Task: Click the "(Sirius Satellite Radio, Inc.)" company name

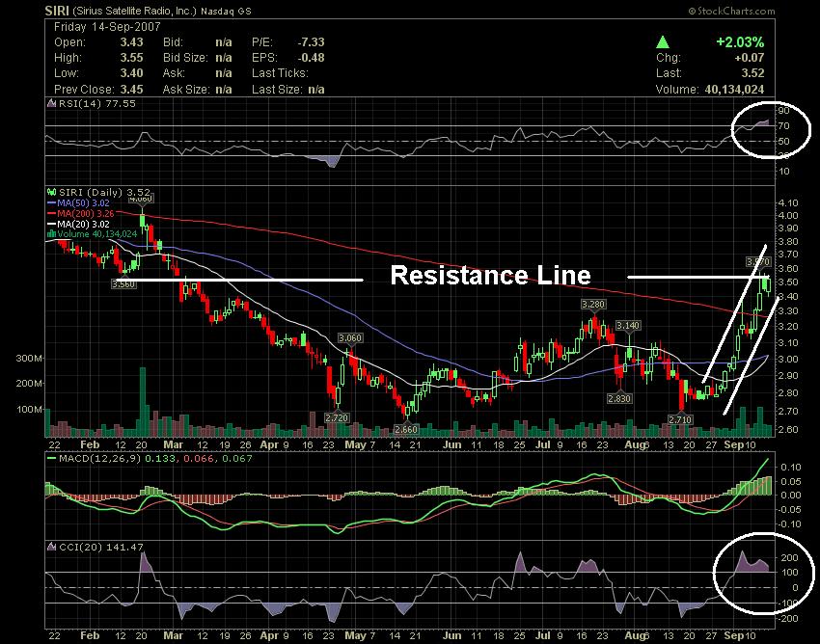Action: coord(134,11)
